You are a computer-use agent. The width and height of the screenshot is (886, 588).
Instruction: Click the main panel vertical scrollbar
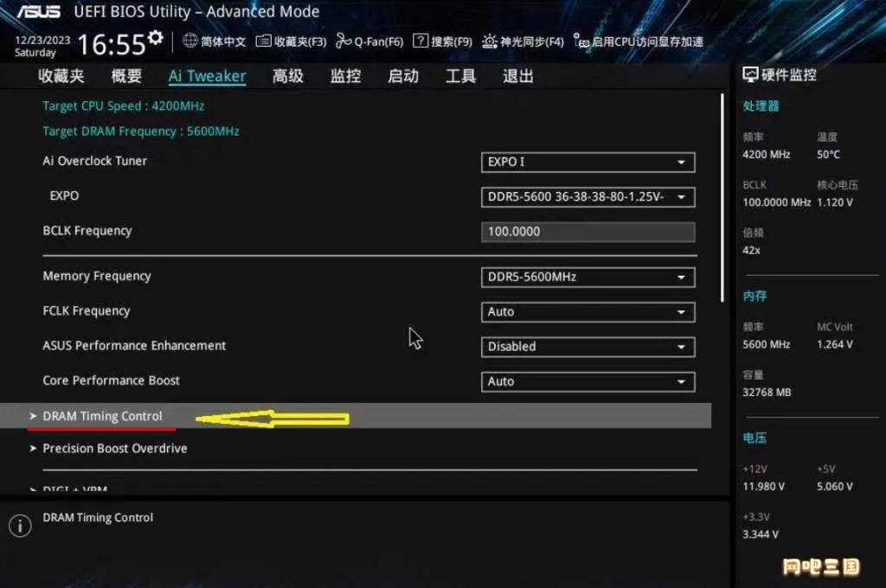722,198
